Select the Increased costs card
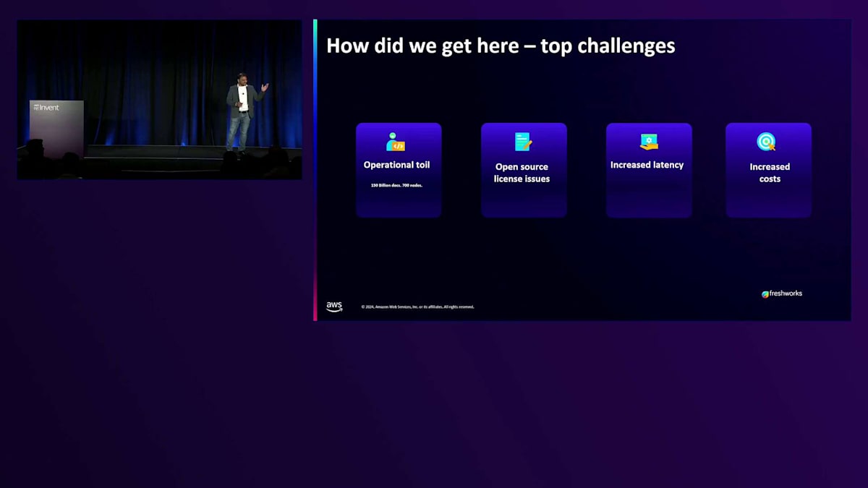Screen dimensions: 868x488 [768, 170]
